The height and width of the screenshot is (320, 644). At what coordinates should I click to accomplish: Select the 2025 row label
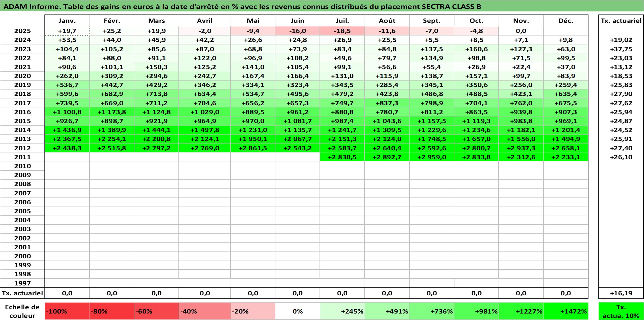click(x=23, y=31)
